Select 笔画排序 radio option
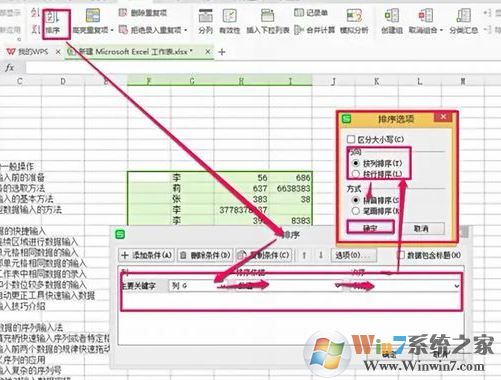The height and width of the screenshot is (380, 501). point(356,211)
